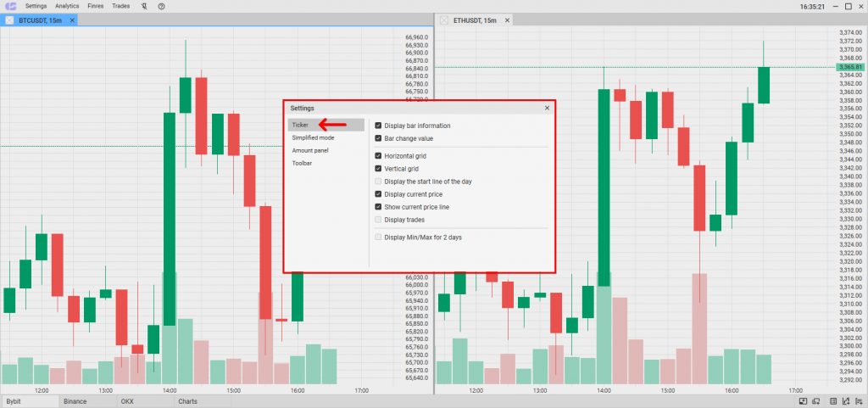Click the 16:00 time label on the ETHUSDT chart
Screen dimensions: 868x408
pyautogui.click(x=732, y=390)
